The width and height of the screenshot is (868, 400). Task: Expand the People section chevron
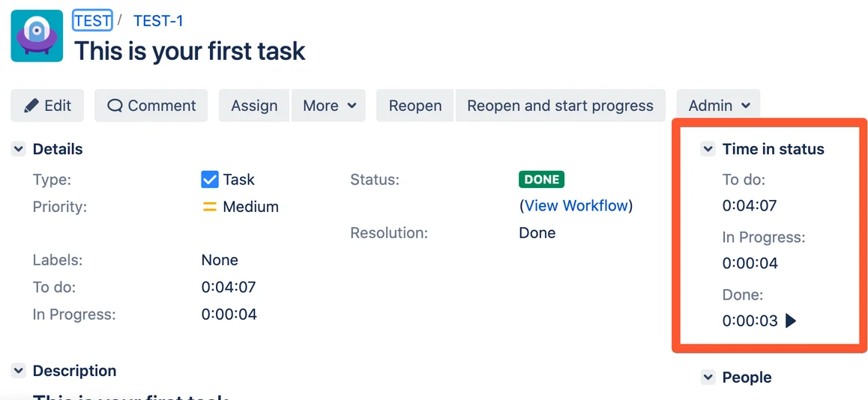tap(708, 378)
